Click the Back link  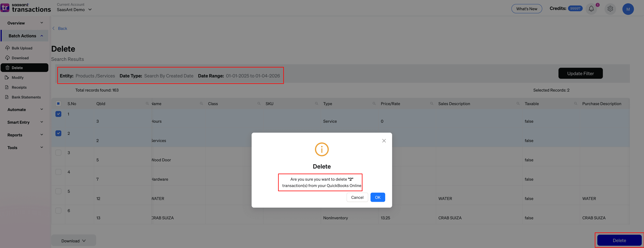62,28
